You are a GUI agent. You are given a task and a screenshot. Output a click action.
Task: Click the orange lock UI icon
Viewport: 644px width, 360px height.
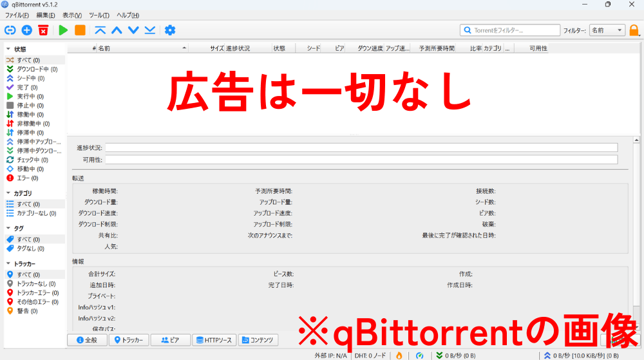coord(634,30)
